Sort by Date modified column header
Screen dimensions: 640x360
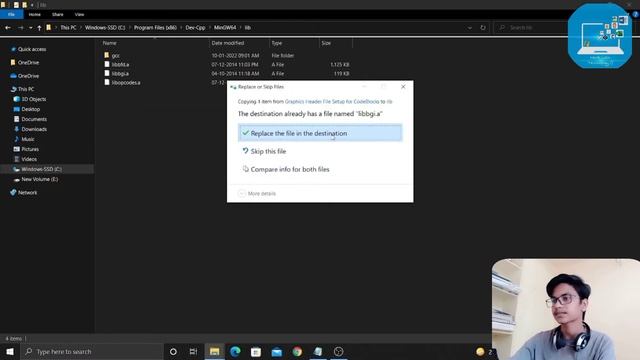coord(228,43)
